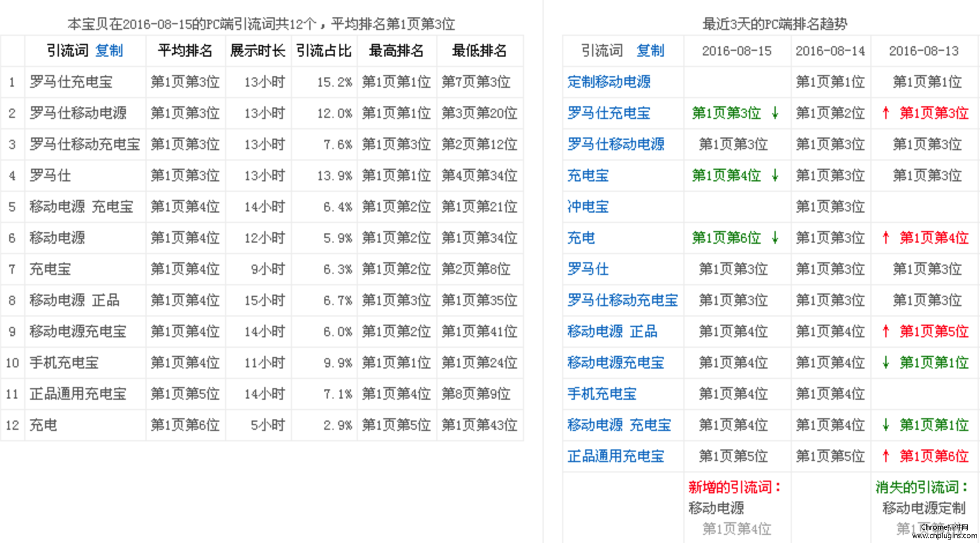Click the down arrow beside 充电宝 第1页第4位
Image resolution: width=980 pixels, height=543 pixels.
(x=775, y=176)
